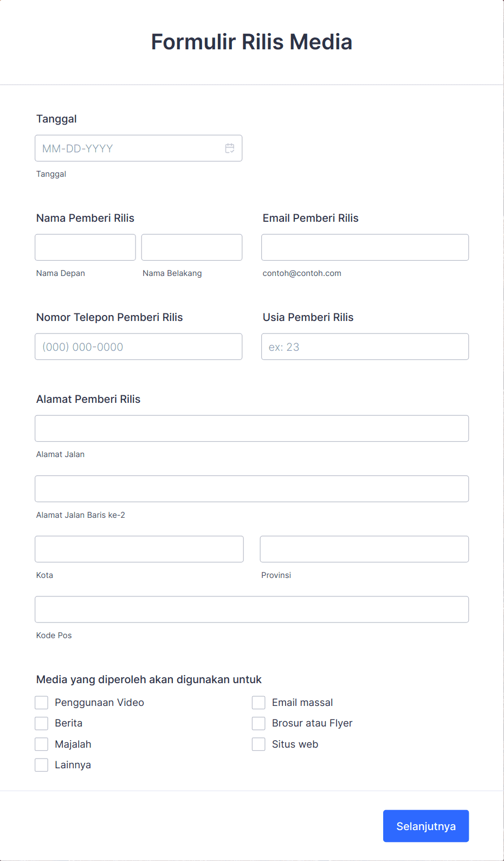Check the Penggunaan Video checkbox

coord(42,703)
